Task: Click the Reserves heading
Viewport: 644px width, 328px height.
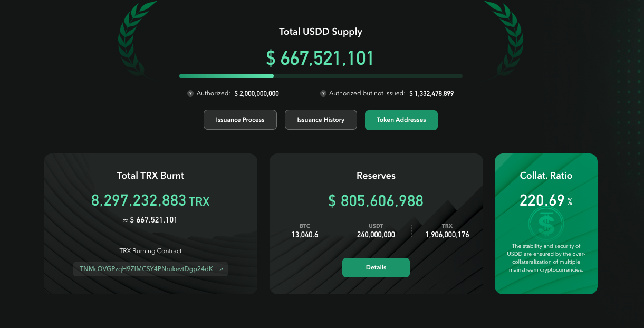Action: coord(376,176)
